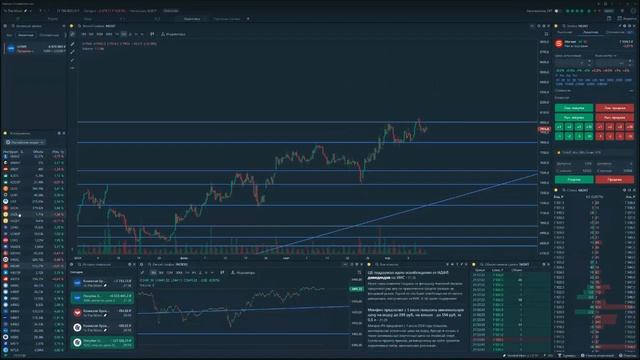640x360 pixels.
Task: Click the quantity input field in order form
Action: tap(610, 63)
